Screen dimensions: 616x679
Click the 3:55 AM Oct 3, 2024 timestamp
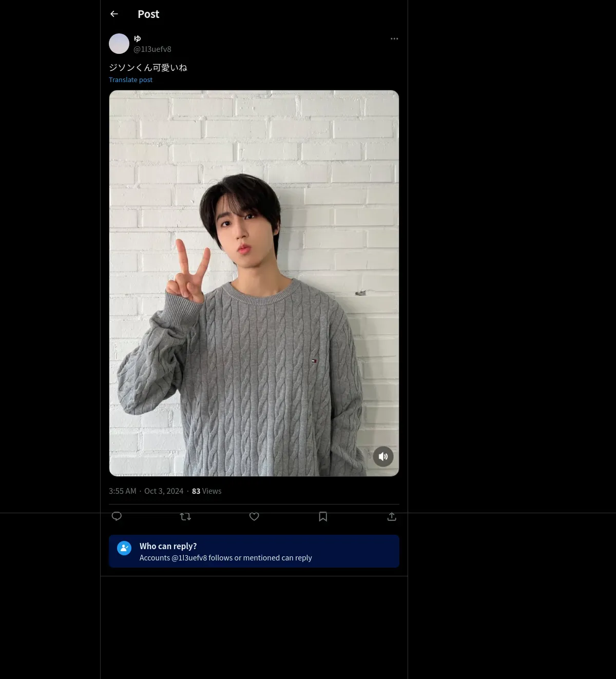point(146,491)
